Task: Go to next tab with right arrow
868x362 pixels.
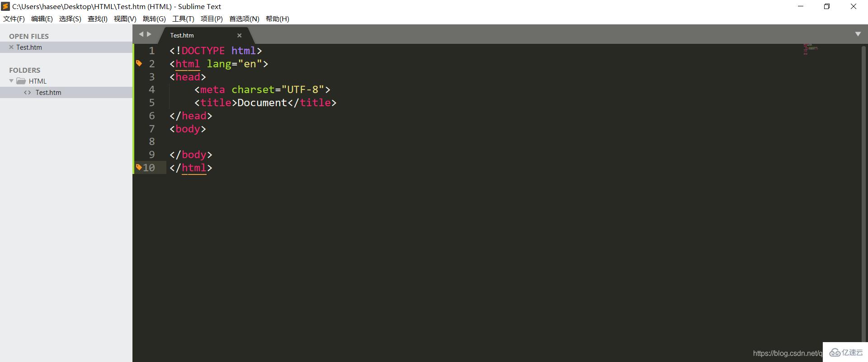Action: 149,34
